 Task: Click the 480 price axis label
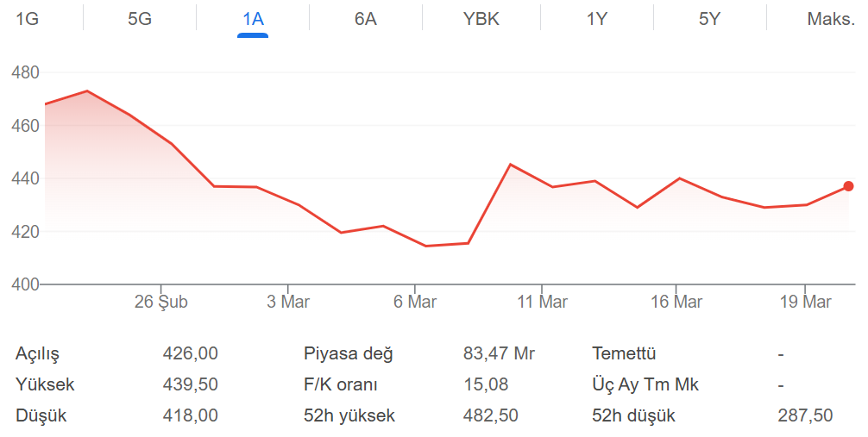[x=26, y=73]
